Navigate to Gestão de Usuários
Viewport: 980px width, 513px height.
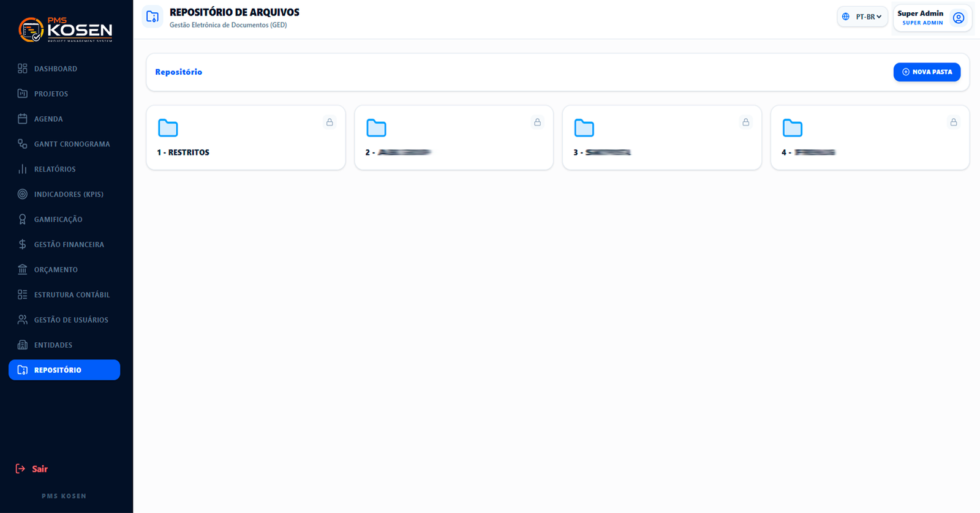click(x=64, y=320)
